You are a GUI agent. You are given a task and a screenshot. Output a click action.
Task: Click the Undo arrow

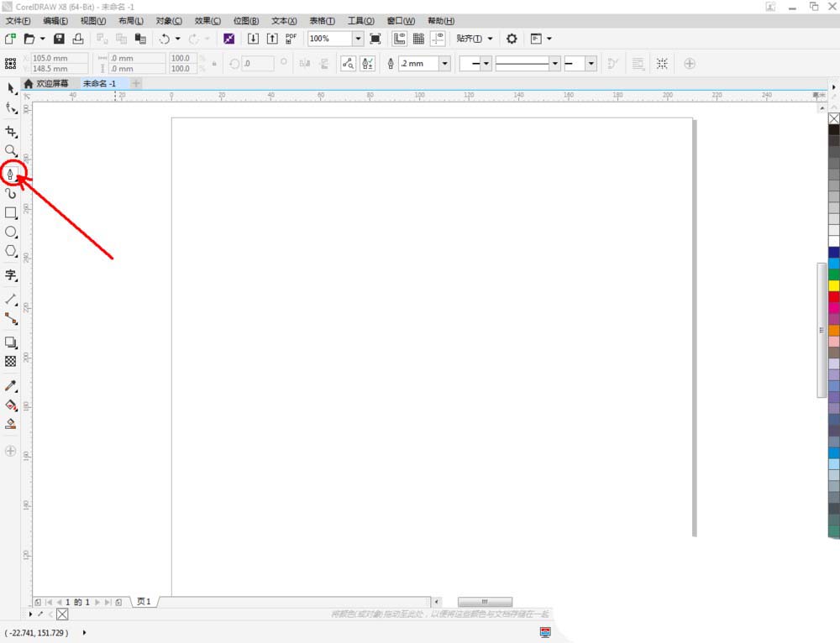pos(165,39)
